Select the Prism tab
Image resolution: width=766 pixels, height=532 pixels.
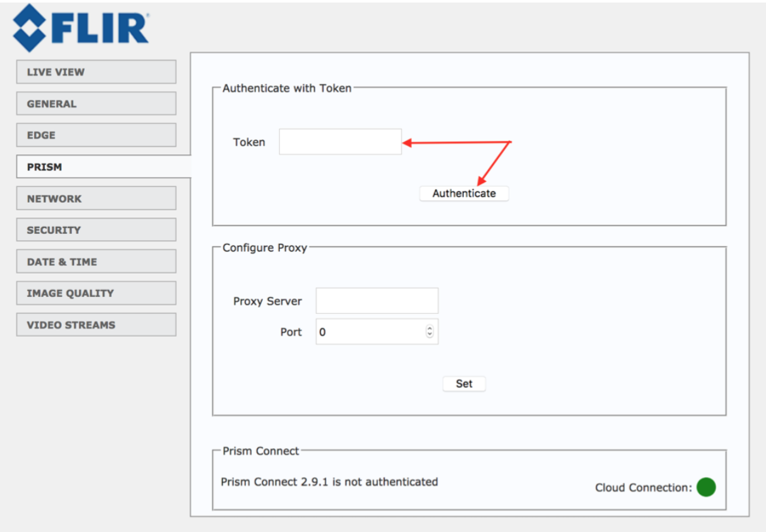pyautogui.click(x=103, y=167)
